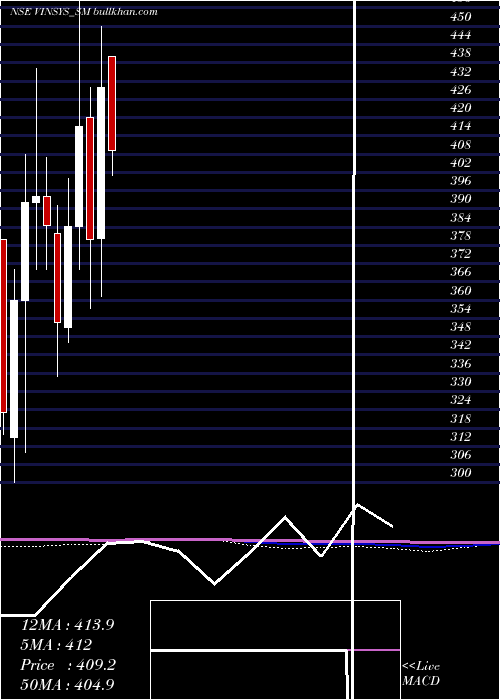Screen dimensions: 500x700
Task: Click the 348 price axis label
Action: [461, 327]
